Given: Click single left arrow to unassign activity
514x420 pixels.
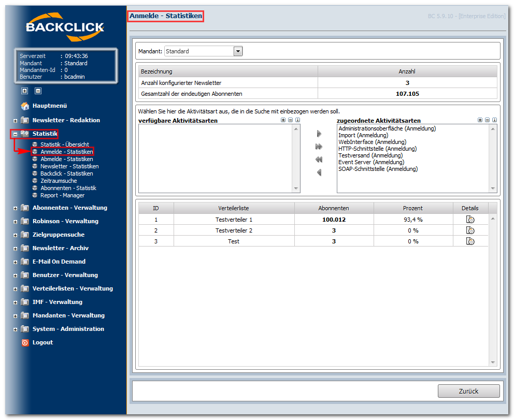Looking at the screenshot, I should (319, 172).
